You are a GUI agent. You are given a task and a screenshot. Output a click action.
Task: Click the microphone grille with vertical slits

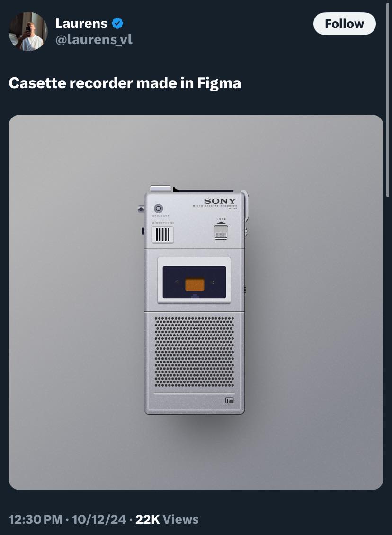tap(162, 235)
